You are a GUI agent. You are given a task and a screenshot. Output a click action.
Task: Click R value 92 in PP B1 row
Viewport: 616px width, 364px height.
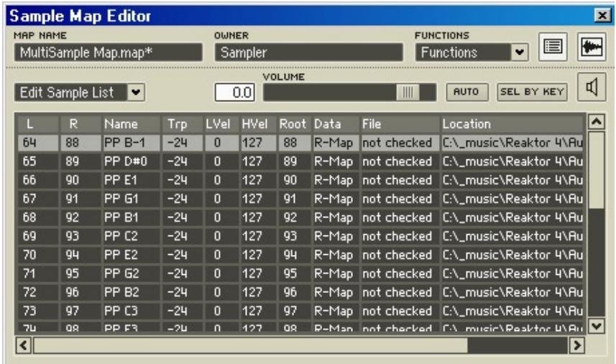coord(80,218)
